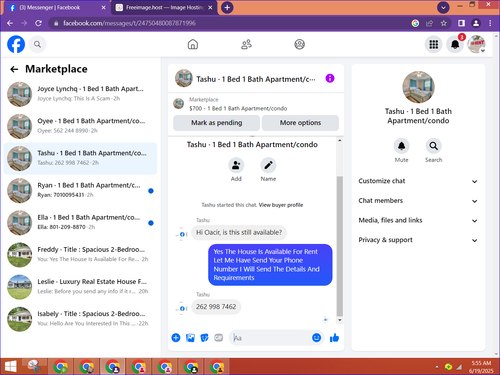Open the Facebook search magnifier

tap(37, 44)
